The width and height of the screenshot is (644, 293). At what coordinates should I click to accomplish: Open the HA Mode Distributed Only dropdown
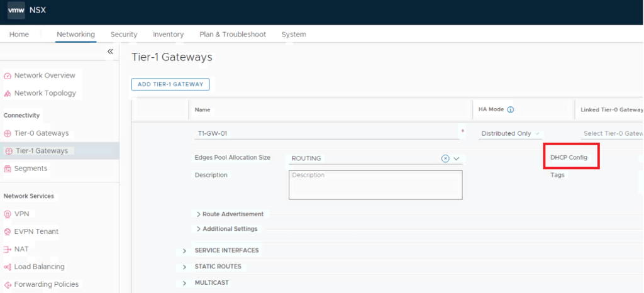pos(511,134)
